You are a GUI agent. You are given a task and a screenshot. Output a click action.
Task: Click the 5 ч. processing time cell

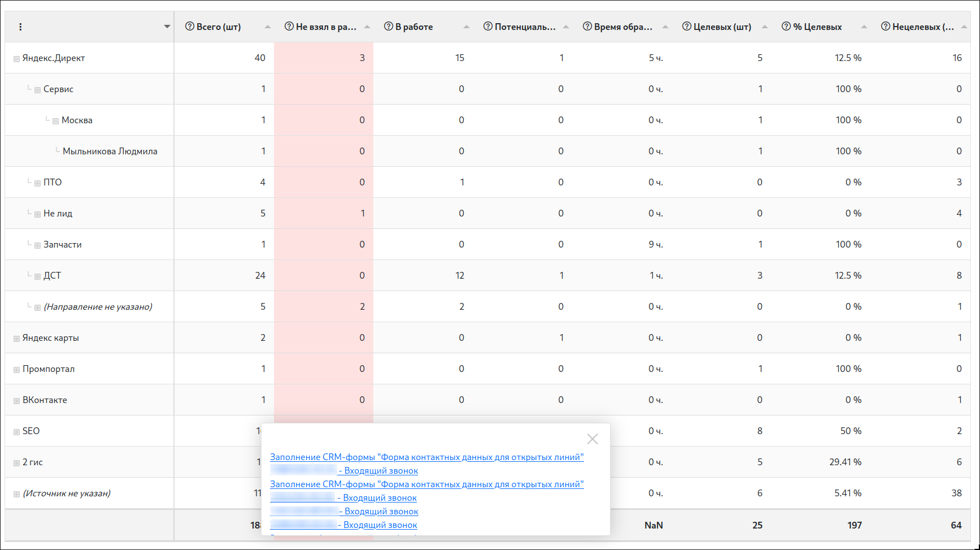656,58
